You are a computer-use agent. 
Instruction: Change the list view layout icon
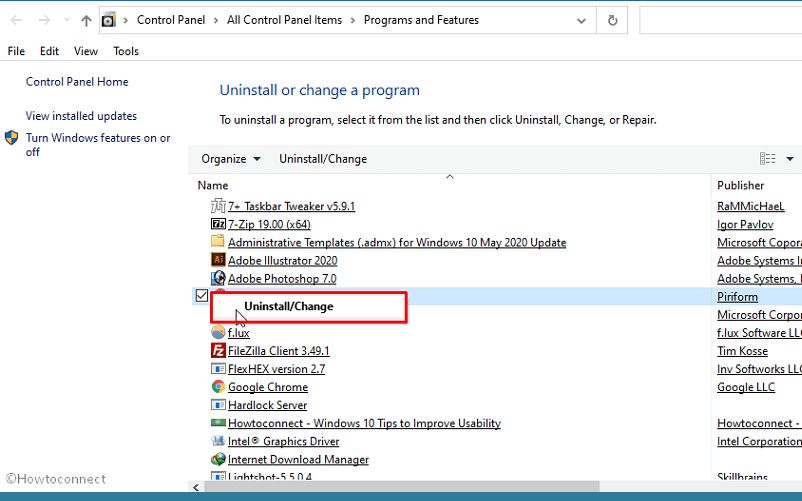[x=767, y=159]
